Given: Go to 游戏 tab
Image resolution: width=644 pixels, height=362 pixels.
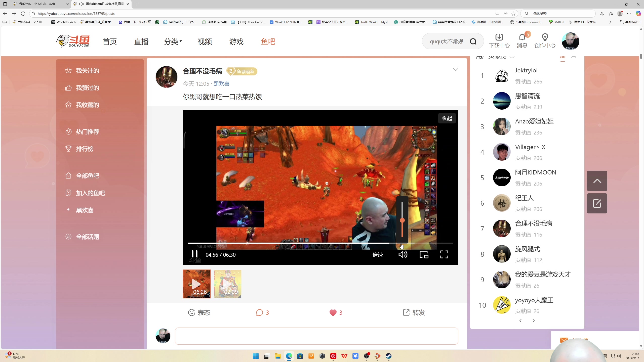Looking at the screenshot, I should click(x=236, y=41).
